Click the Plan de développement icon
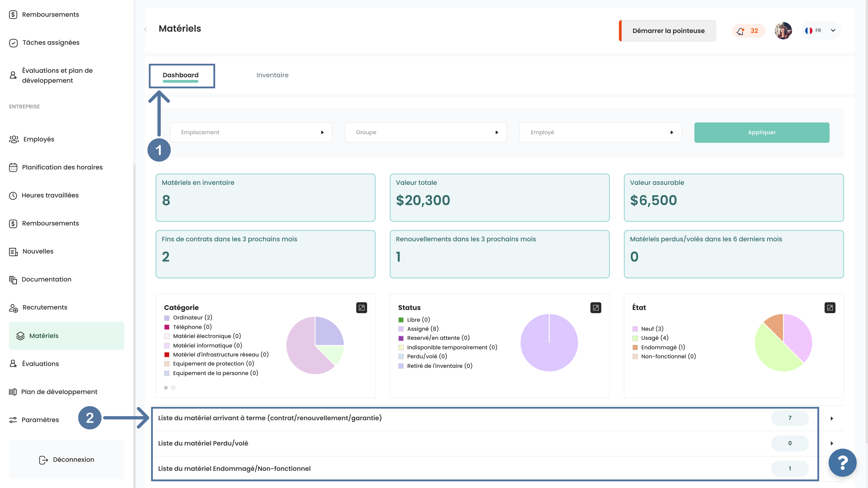 tap(13, 392)
